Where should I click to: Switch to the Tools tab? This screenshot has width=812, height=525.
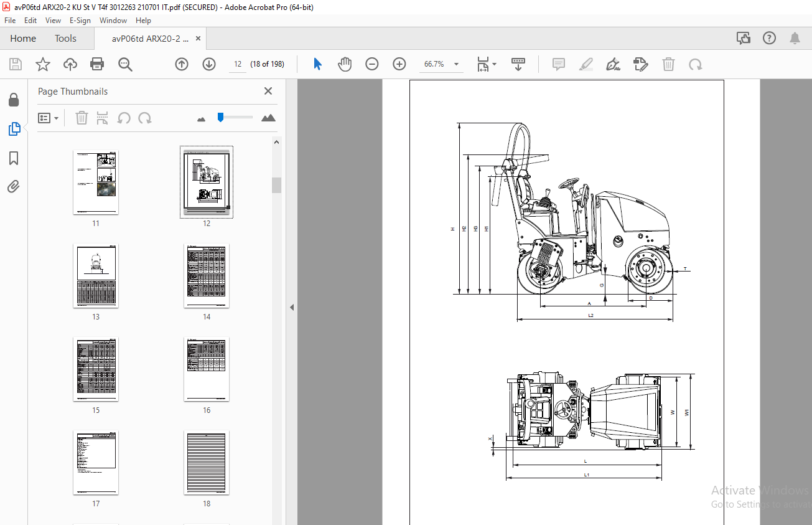coord(65,39)
